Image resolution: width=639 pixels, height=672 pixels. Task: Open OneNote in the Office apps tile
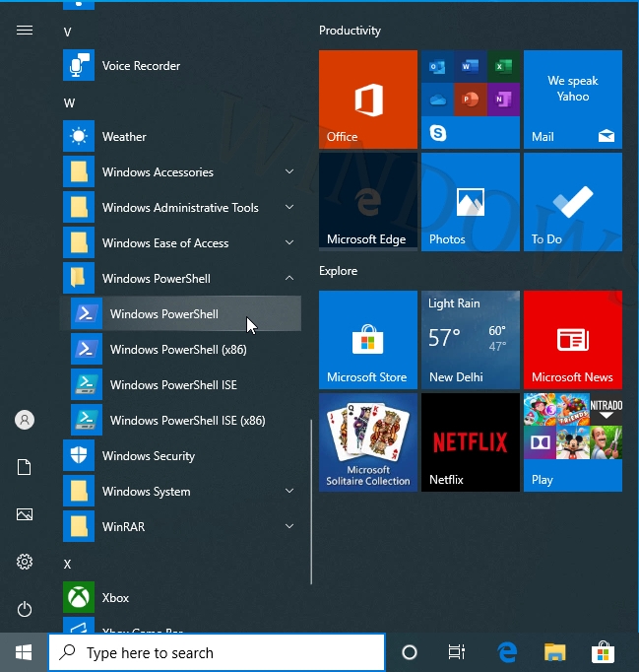503,100
